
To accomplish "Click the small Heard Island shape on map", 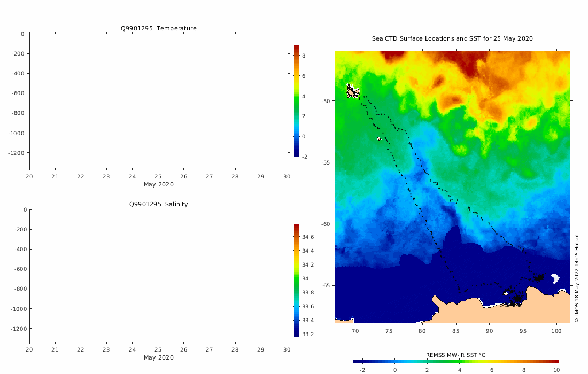I will tap(379, 139).
